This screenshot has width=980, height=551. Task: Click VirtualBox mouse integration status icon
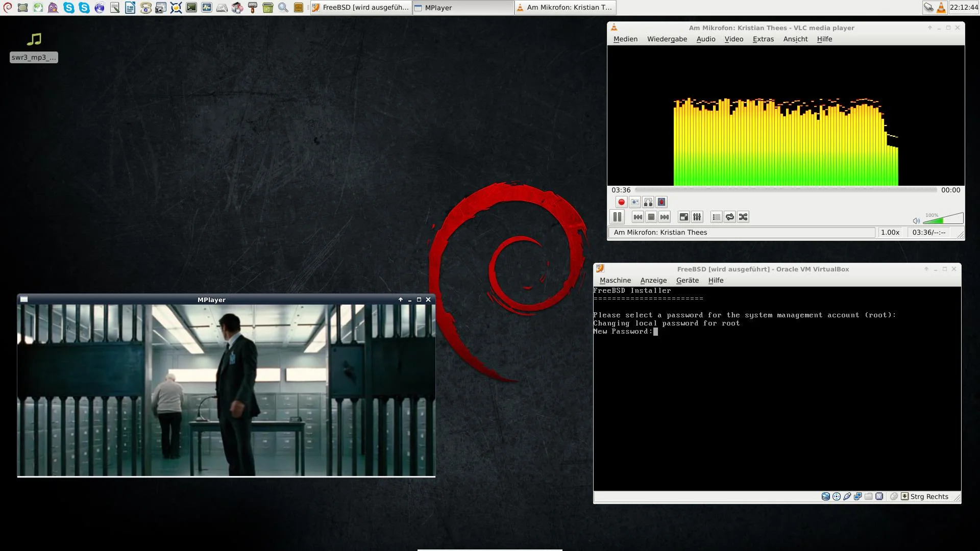[x=894, y=496]
